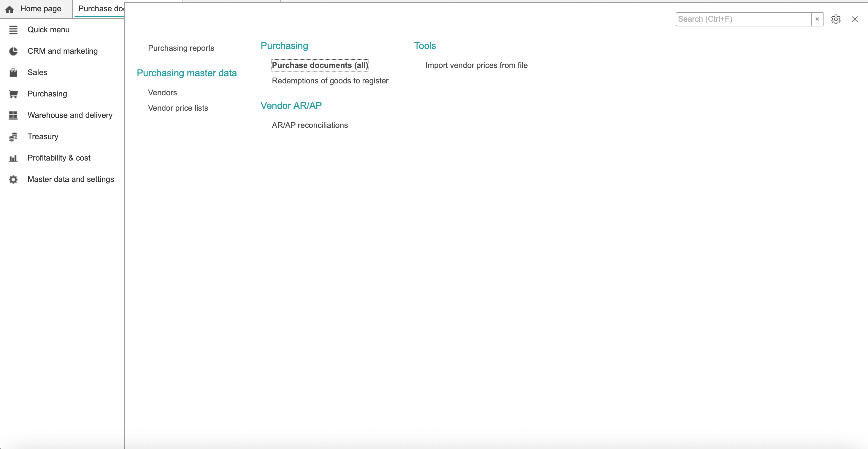Image resolution: width=868 pixels, height=449 pixels.
Task: Select the Purchasing section
Action: click(47, 94)
